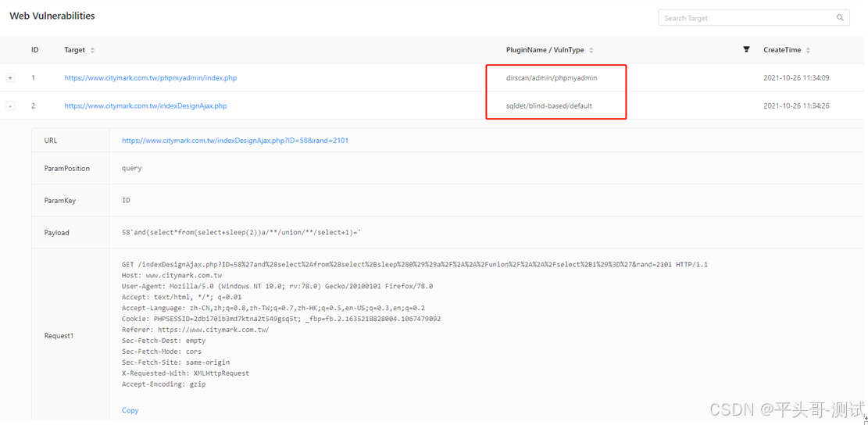Select the Accept-Language header line

coord(273,308)
